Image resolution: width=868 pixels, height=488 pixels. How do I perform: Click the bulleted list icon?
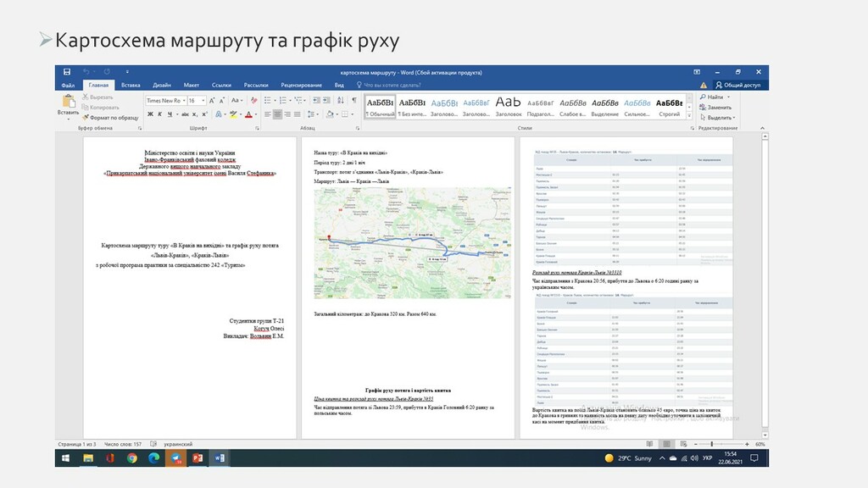pyautogui.click(x=267, y=100)
